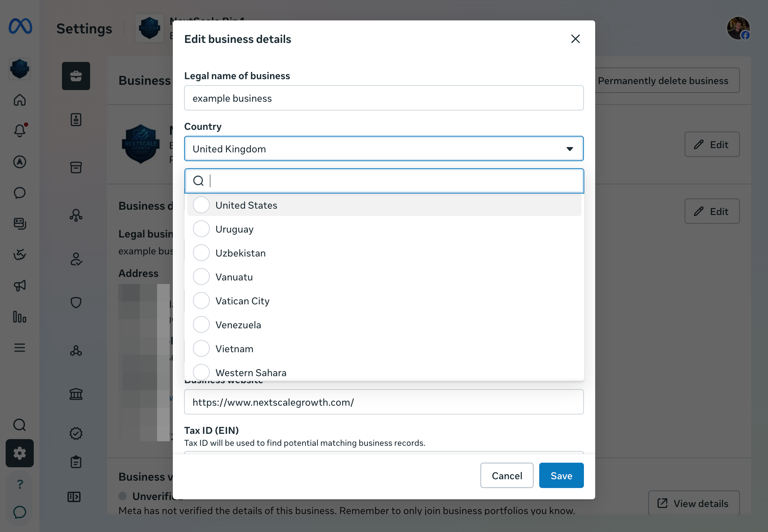Screen dimensions: 768x532
Task: Open the bank building payments icon
Action: point(76,394)
